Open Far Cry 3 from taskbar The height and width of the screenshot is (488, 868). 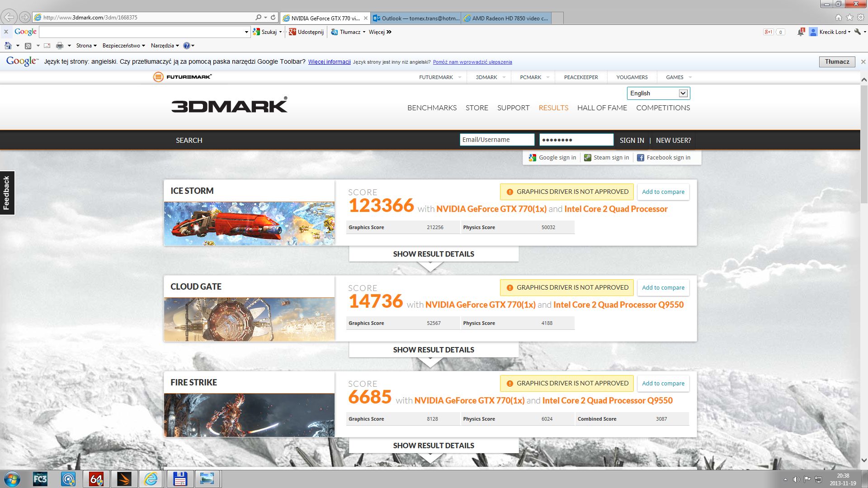(40, 479)
